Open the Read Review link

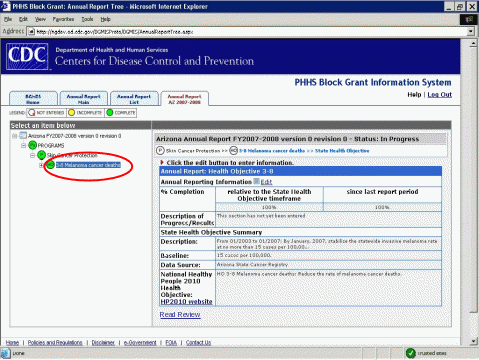pos(180,315)
